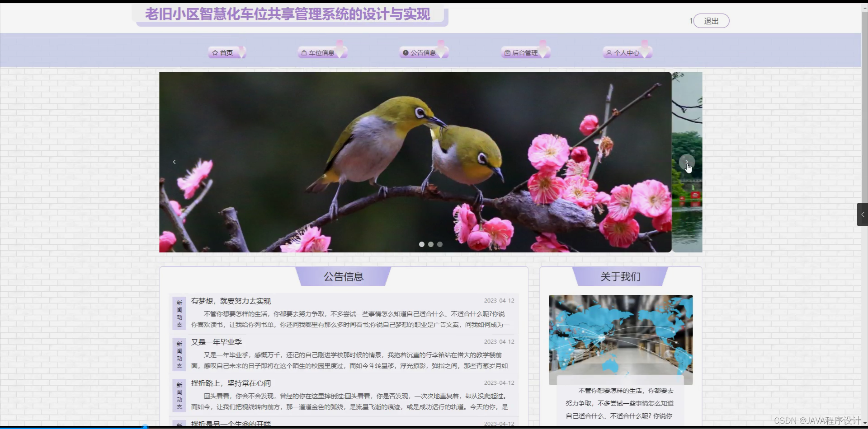868x429 pixels.
Task: Click the 公告信息 section heading
Action: 344,277
